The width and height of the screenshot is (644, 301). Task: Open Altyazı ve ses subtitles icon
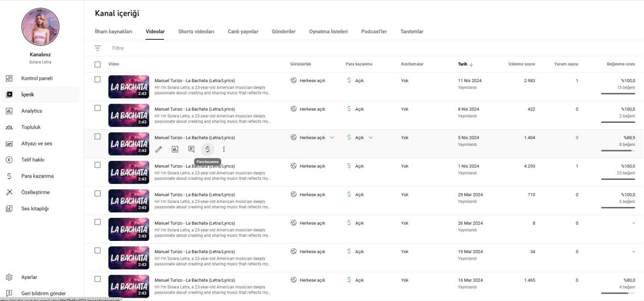point(9,144)
